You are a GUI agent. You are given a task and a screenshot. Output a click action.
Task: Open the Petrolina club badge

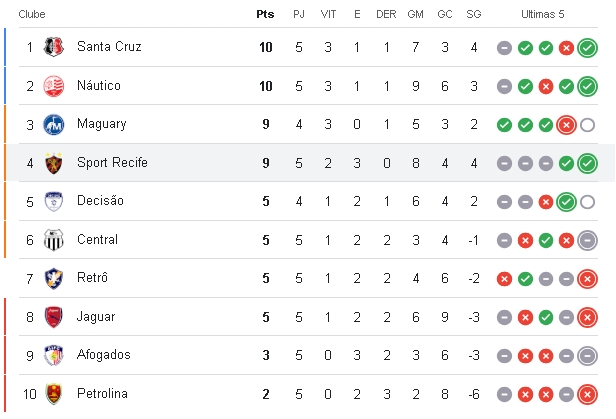point(54,393)
